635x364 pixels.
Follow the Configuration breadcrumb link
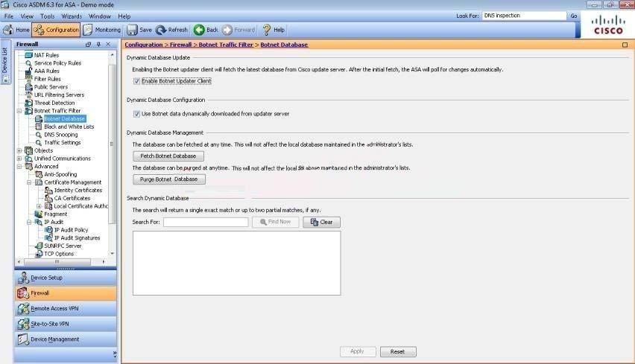(143, 45)
